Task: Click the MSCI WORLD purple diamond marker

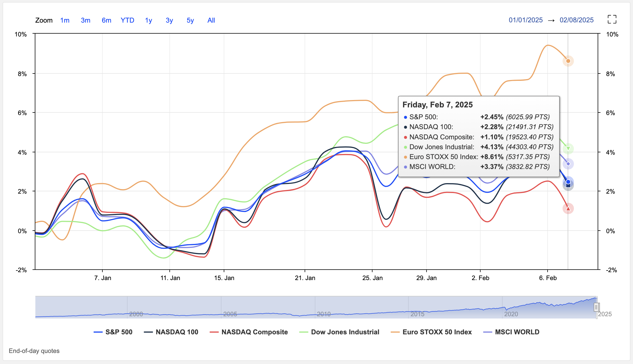Action: pos(568,164)
